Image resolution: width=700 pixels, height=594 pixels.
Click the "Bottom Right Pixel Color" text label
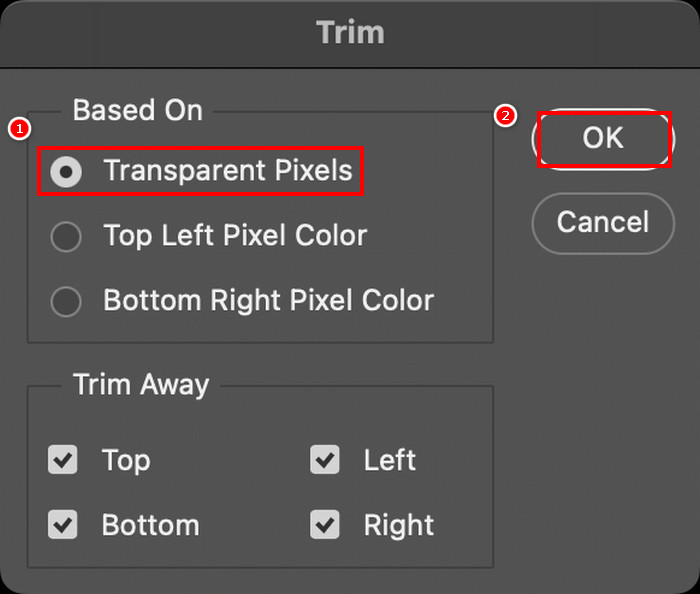(268, 301)
